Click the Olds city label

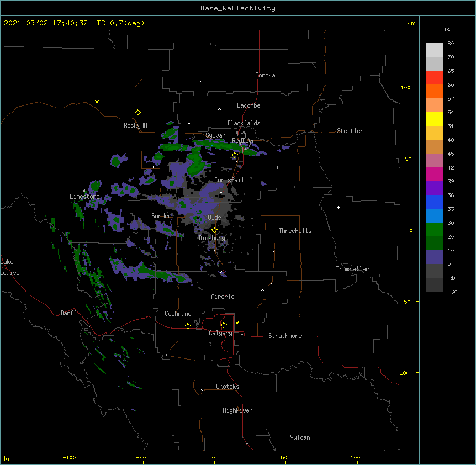(214, 218)
